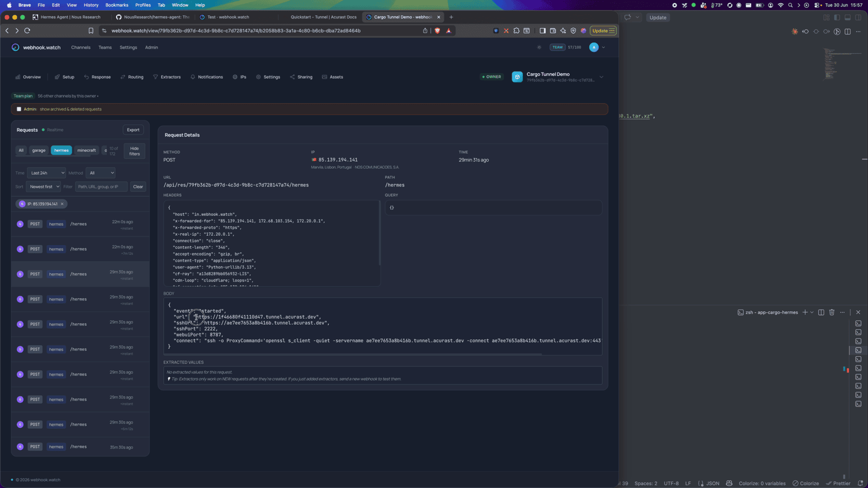This screenshot has width=868, height=488.
Task: Click the TEAM plan badge
Action: (558, 47)
